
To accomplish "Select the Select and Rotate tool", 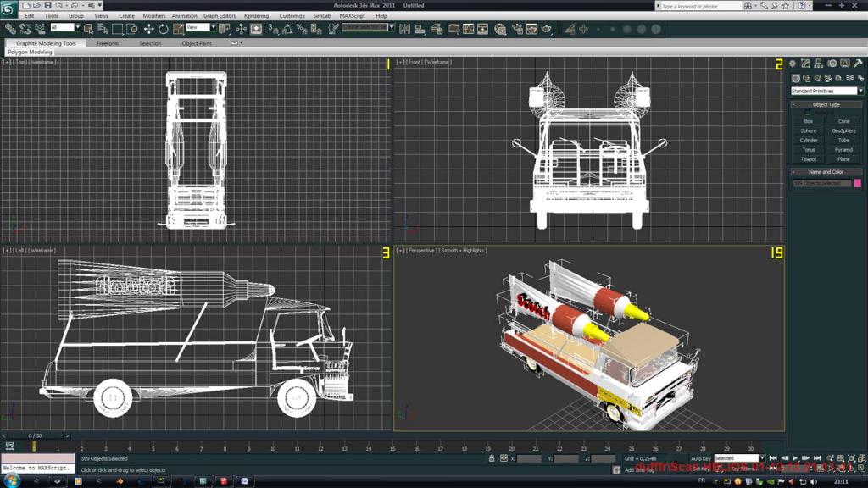I will coord(164,29).
